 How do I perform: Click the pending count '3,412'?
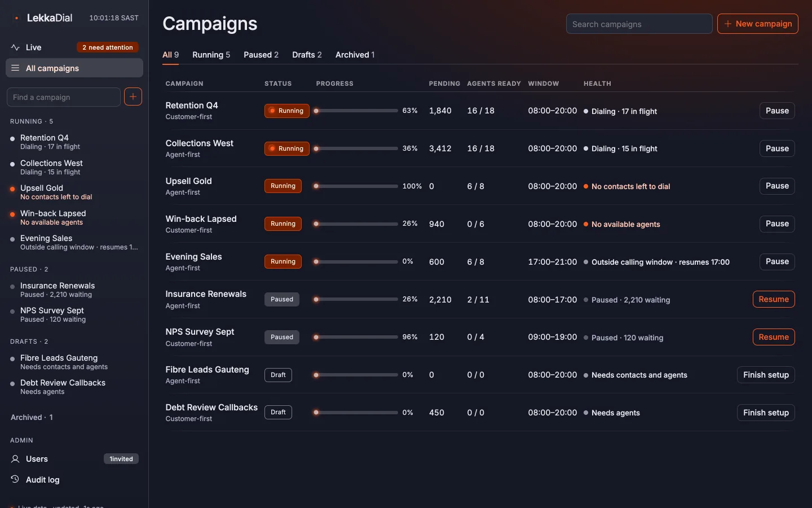(440, 148)
